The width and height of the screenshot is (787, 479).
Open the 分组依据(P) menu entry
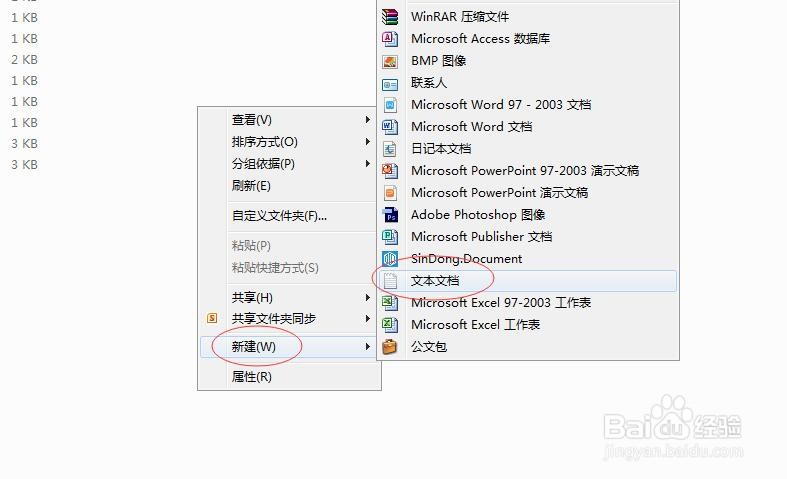pyautogui.click(x=289, y=164)
